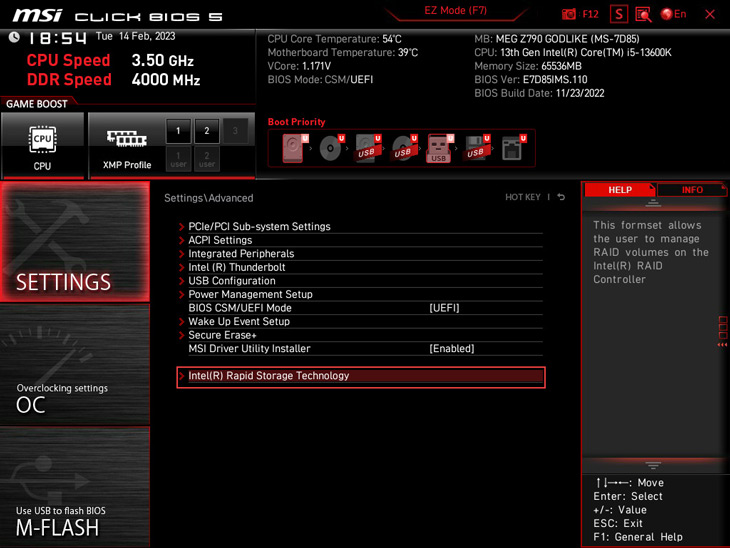Select XMP profile 3
The width and height of the screenshot is (730, 548).
coord(235,131)
